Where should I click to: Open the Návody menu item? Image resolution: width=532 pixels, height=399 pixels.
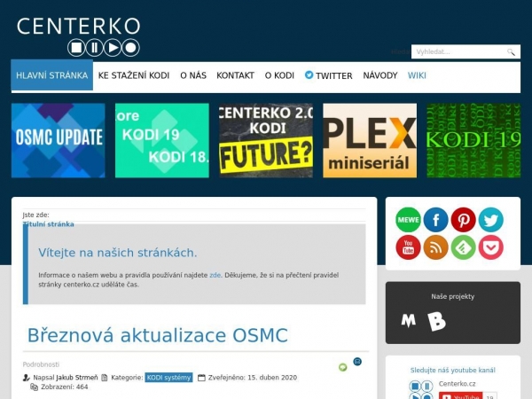point(380,75)
